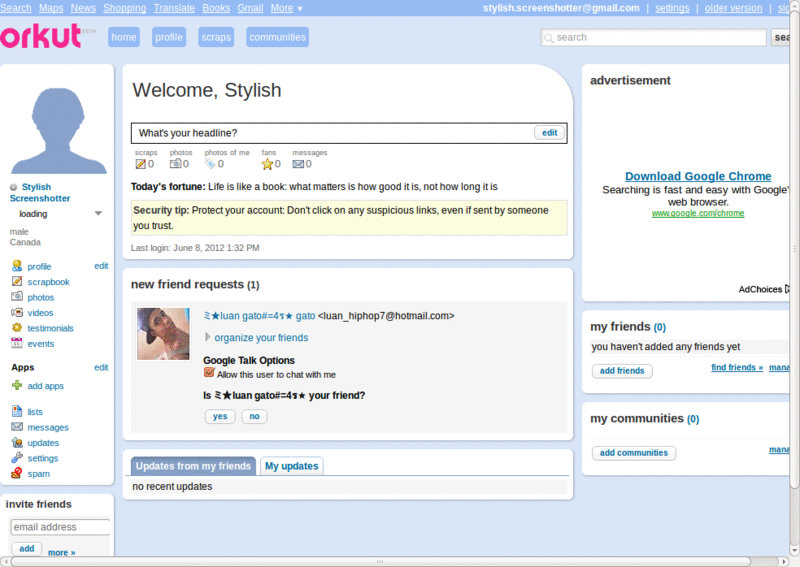Expand the loading status dropdown arrow

coord(98,213)
